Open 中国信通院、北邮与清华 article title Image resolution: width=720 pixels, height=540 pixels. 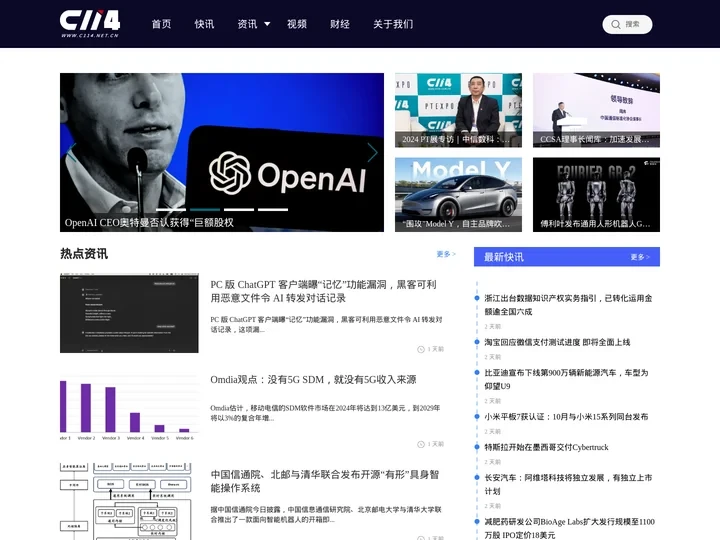point(325,481)
